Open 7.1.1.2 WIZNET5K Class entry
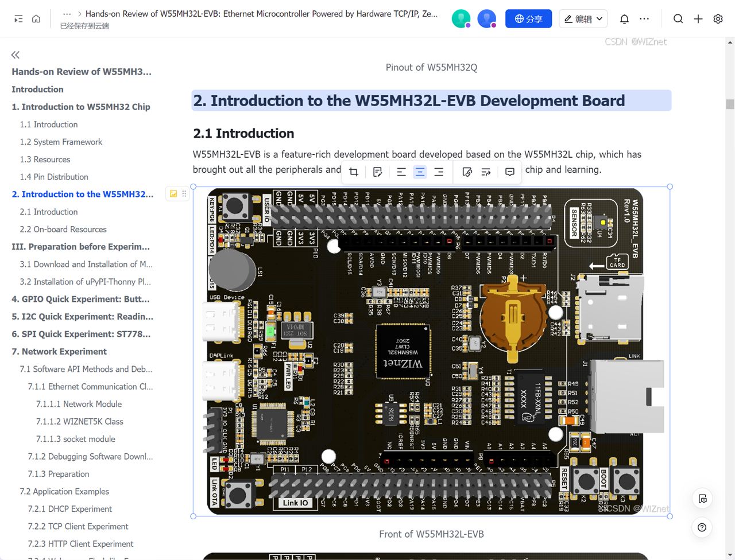The width and height of the screenshot is (735, 560). [80, 421]
